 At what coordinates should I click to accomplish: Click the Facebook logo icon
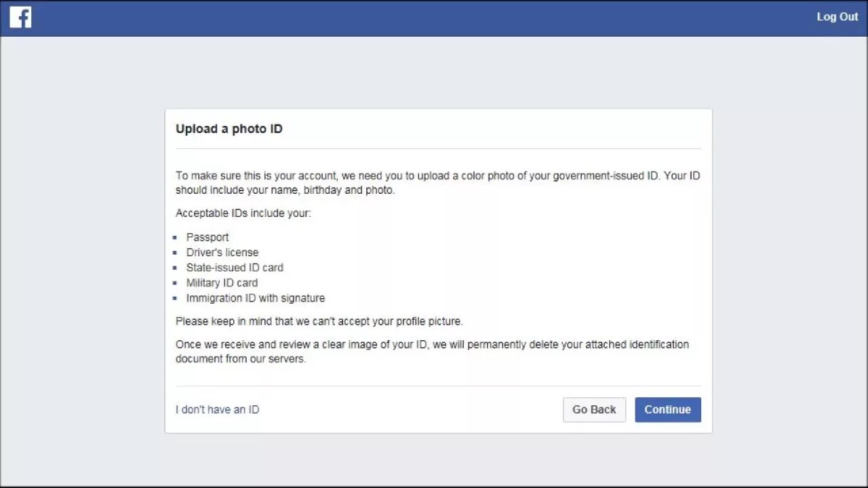(x=20, y=17)
